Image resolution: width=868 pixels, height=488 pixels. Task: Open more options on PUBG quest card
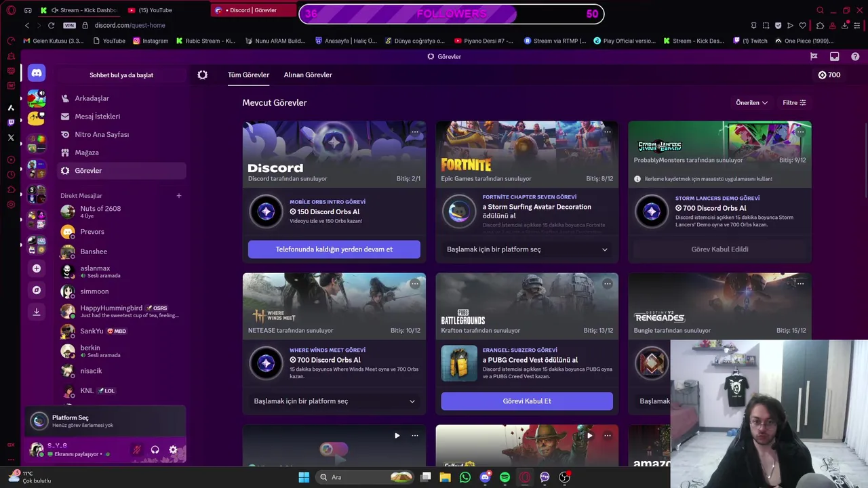608,284
